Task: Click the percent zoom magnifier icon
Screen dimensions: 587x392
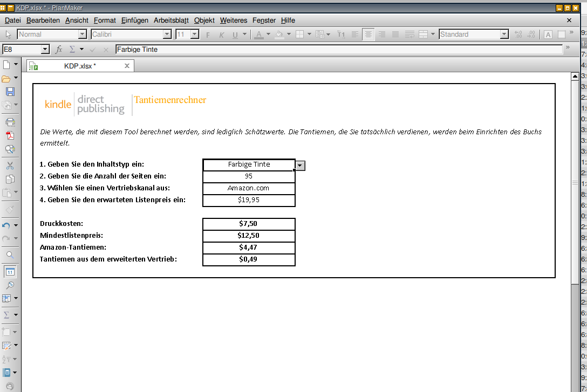Action: [10, 285]
